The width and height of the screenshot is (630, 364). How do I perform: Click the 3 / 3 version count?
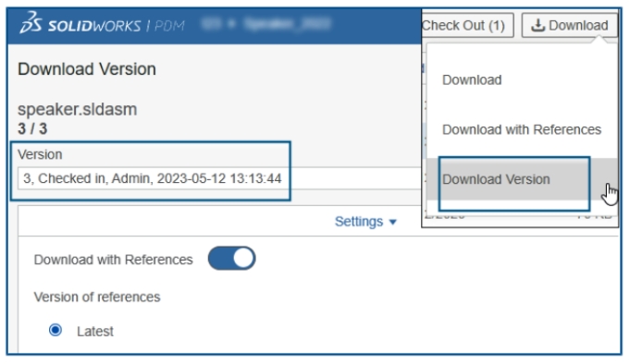(x=32, y=128)
